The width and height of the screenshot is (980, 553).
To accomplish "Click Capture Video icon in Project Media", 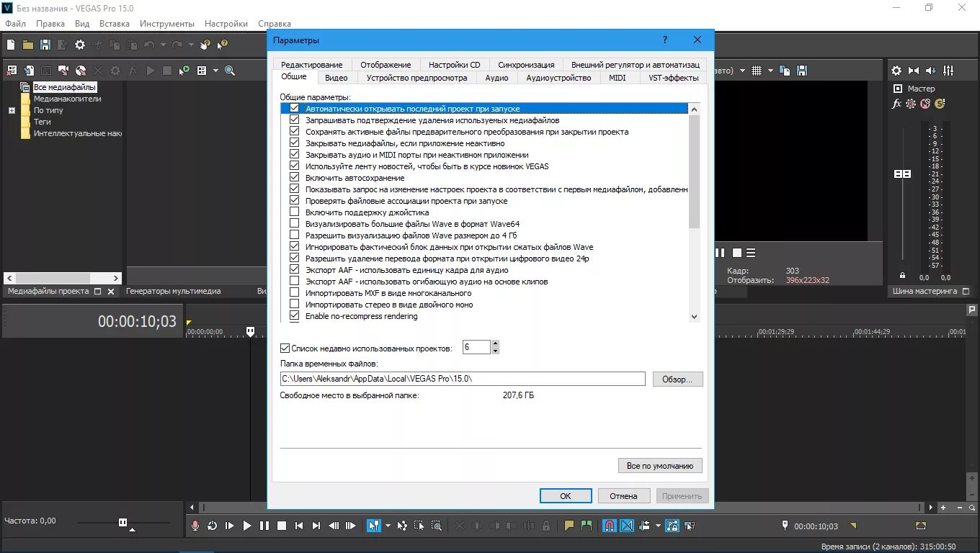I will [63, 71].
